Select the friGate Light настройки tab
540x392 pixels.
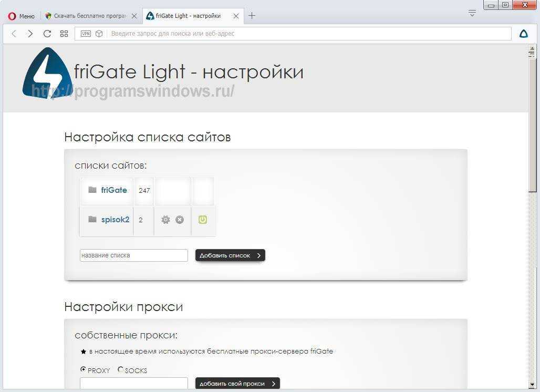tap(188, 16)
